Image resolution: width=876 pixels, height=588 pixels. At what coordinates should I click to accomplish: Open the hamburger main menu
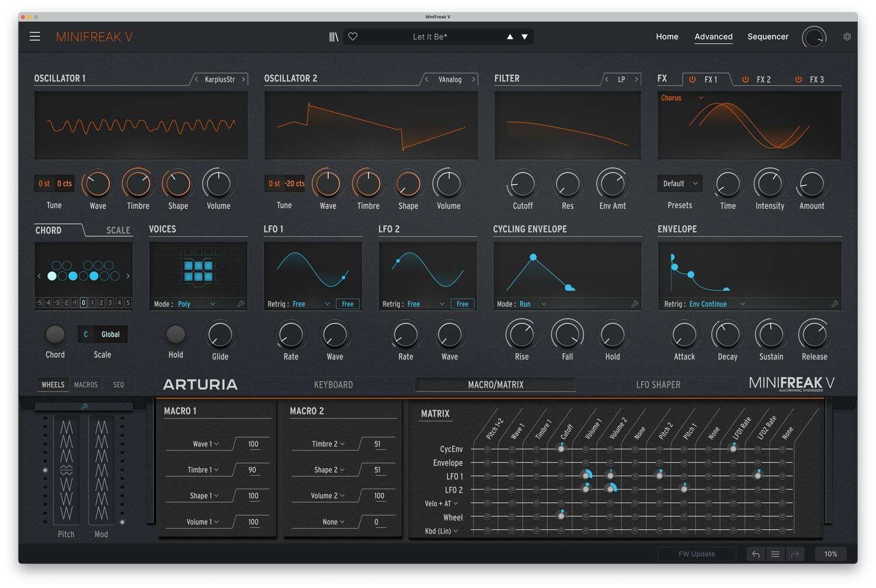[35, 36]
